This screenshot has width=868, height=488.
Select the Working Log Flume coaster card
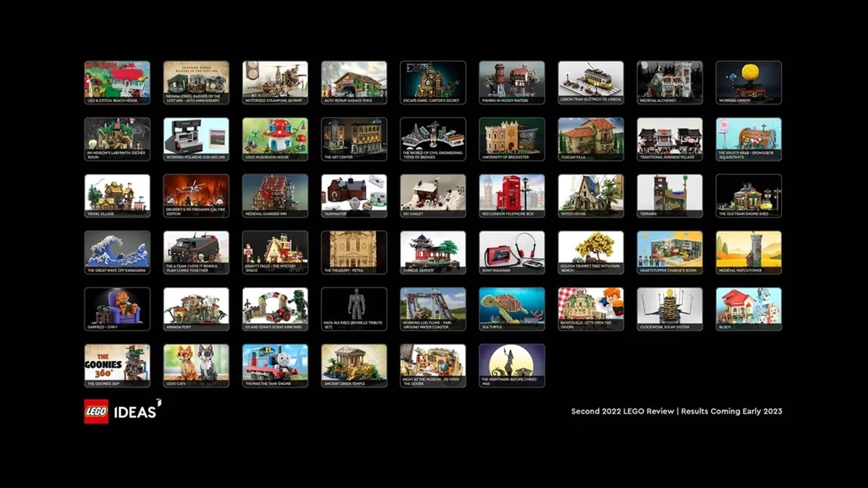pyautogui.click(x=433, y=309)
